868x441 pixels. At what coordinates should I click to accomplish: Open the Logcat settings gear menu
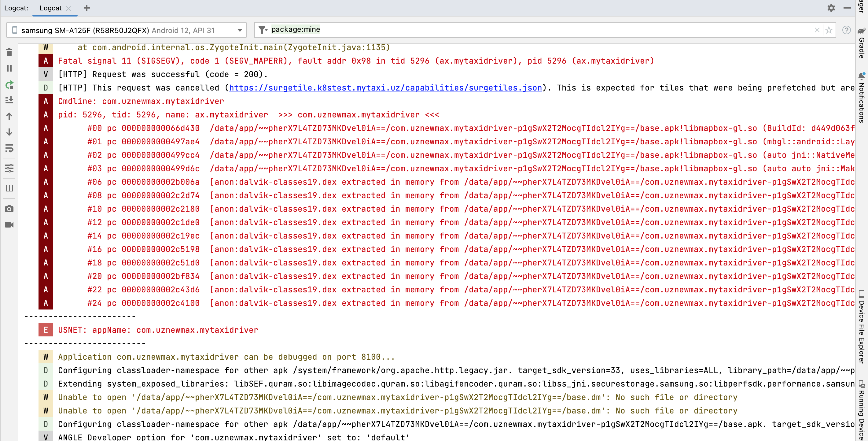click(x=832, y=8)
